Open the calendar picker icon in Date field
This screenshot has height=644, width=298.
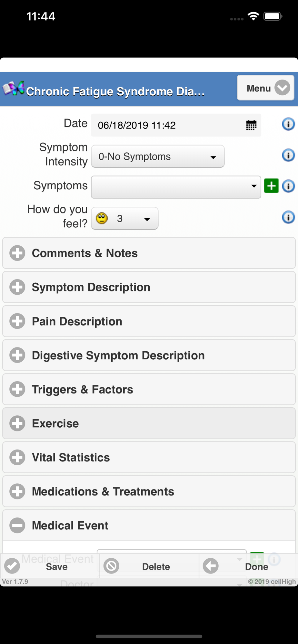251,125
